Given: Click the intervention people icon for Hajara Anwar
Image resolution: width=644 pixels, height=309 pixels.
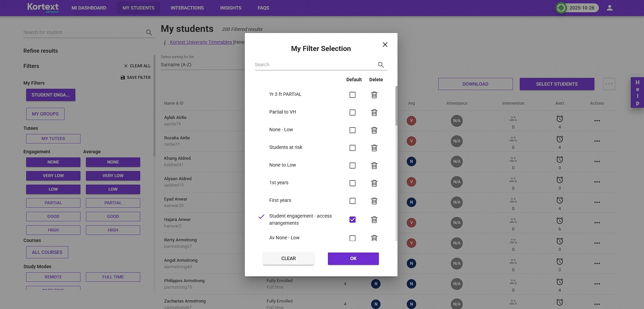Looking at the screenshot, I should (513, 221).
